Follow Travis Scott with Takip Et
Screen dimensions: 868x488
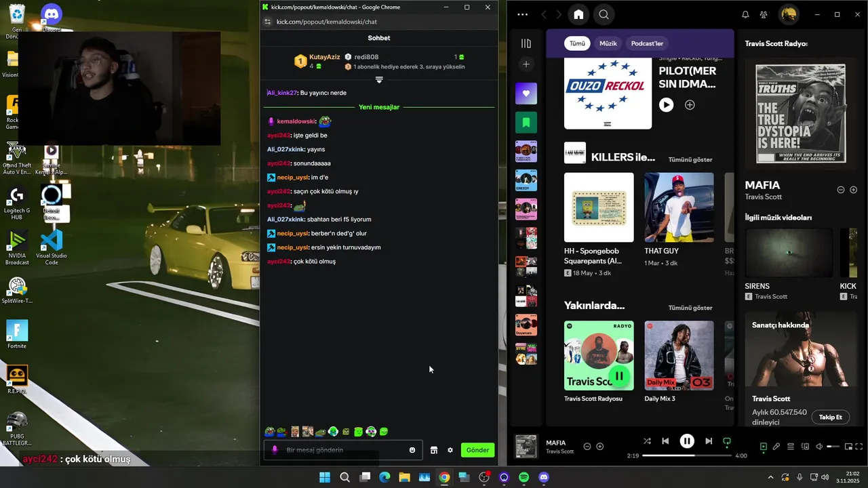click(x=830, y=417)
